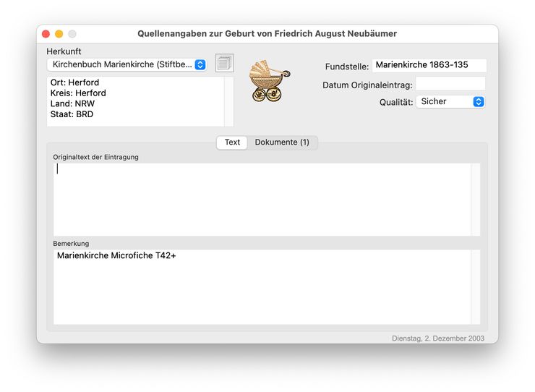Click the date label Dienstag, 2. Dezember 2003
The image size is (535, 392).
[x=438, y=338]
